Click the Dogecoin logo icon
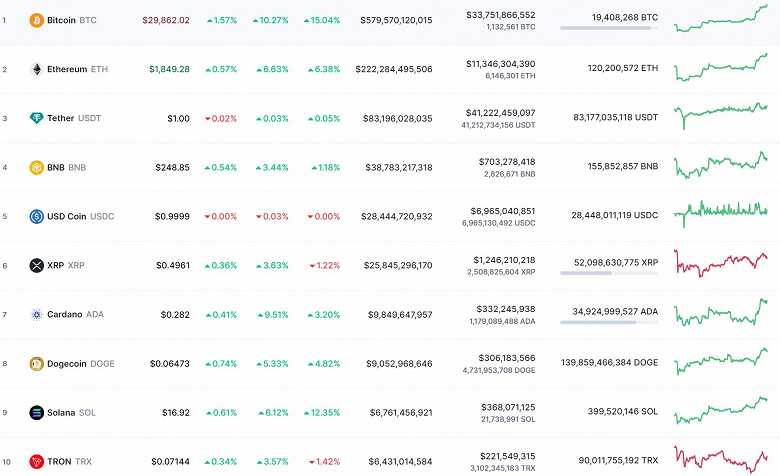 click(x=37, y=363)
